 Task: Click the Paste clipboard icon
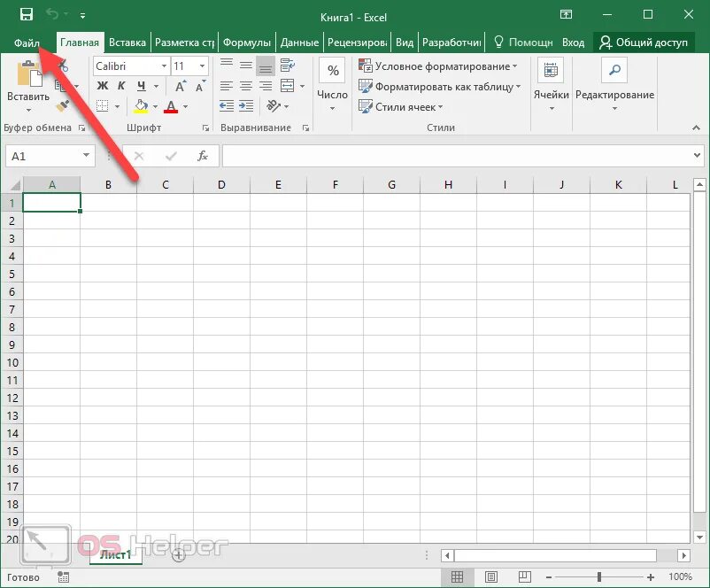click(x=29, y=73)
